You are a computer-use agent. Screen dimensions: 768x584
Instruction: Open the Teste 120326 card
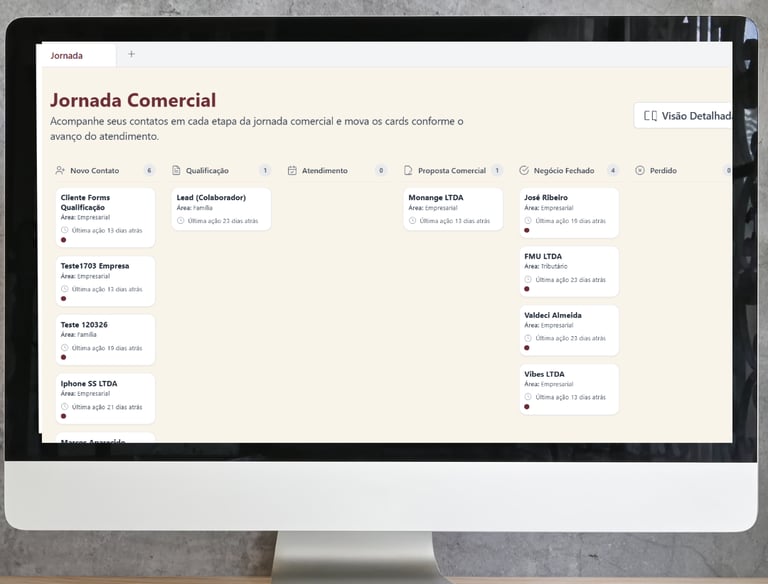105,340
